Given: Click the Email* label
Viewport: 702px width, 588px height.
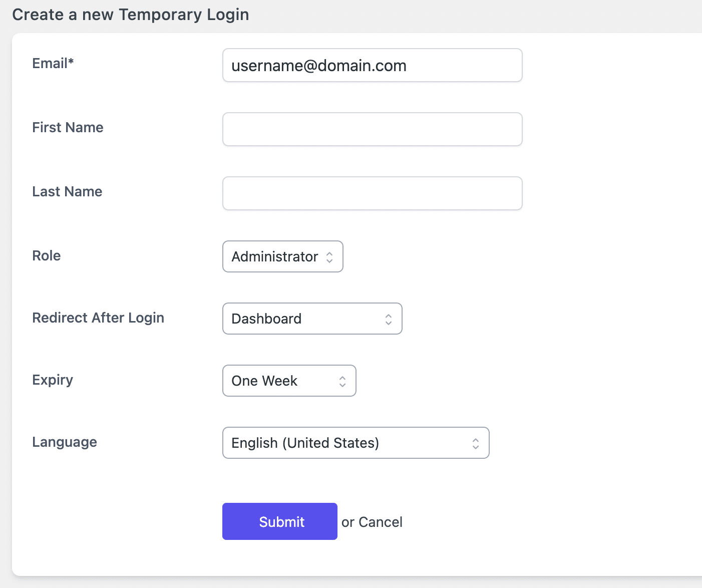Looking at the screenshot, I should click(x=53, y=63).
